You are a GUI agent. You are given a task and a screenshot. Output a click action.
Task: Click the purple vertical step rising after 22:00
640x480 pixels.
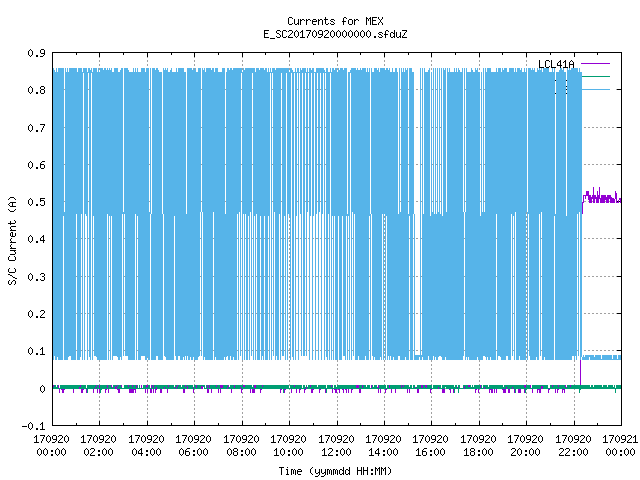tap(580, 371)
